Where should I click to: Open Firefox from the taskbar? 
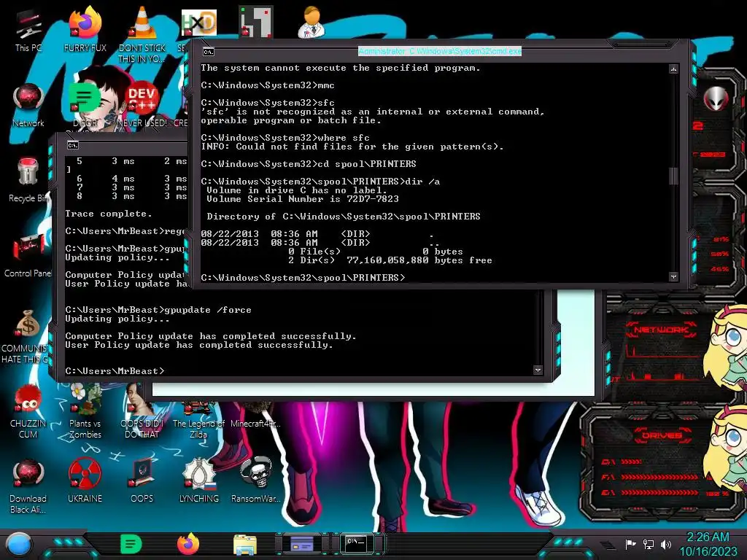188,544
